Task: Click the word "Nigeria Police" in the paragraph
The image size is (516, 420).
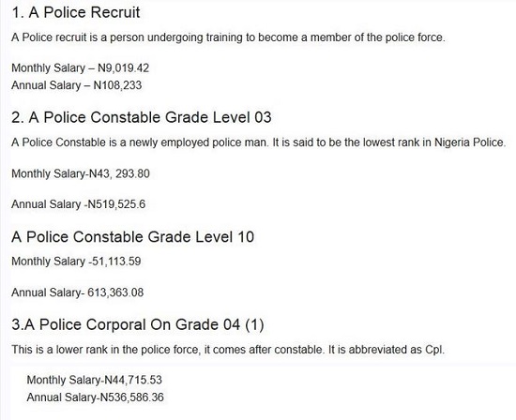Action: point(470,142)
